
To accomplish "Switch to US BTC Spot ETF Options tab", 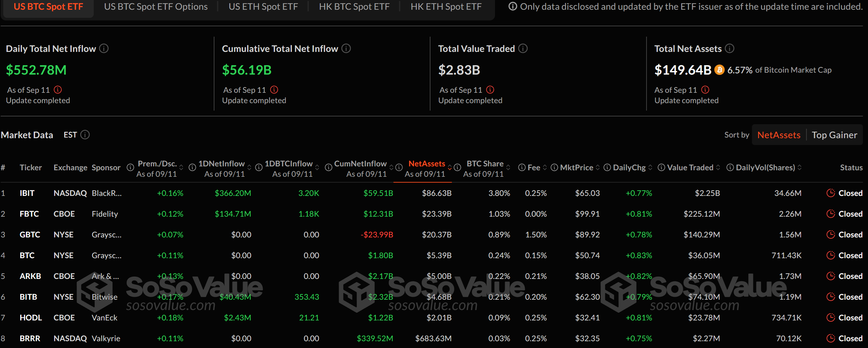I will [x=156, y=6].
